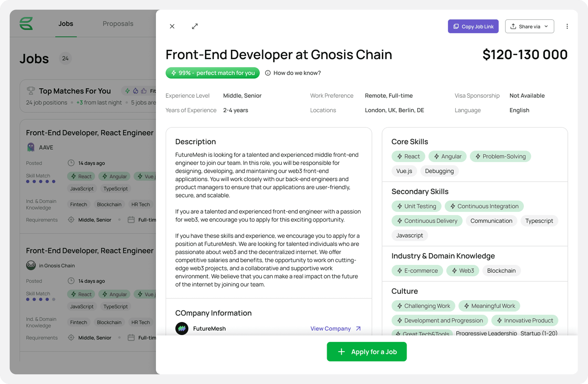
Task: Click the AAVE ghost logo
Action: [x=31, y=147]
